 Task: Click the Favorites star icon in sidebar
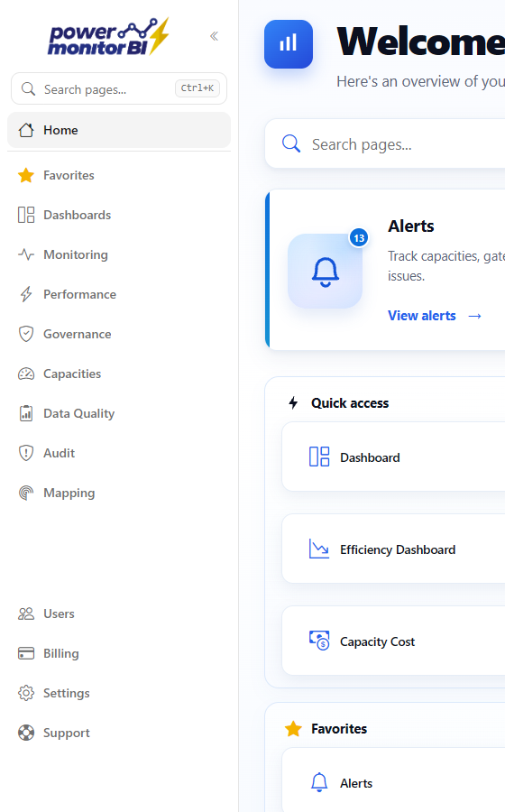click(26, 175)
